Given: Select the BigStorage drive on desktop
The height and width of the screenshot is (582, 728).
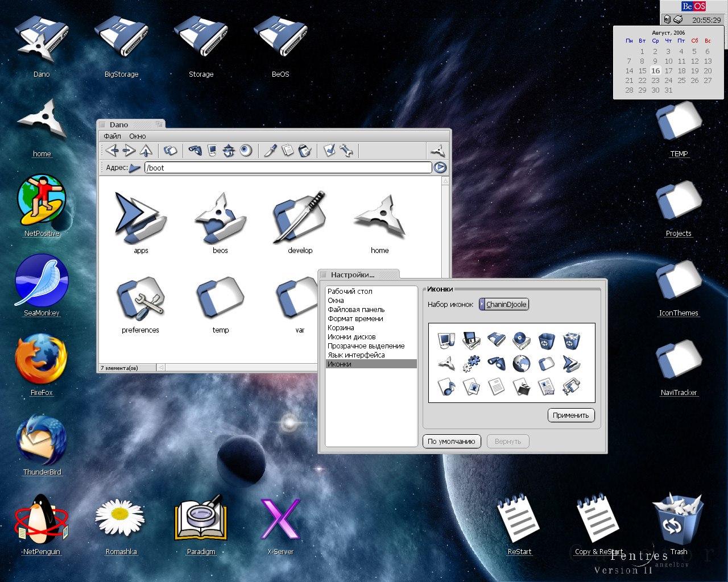Looking at the screenshot, I should point(121,45).
